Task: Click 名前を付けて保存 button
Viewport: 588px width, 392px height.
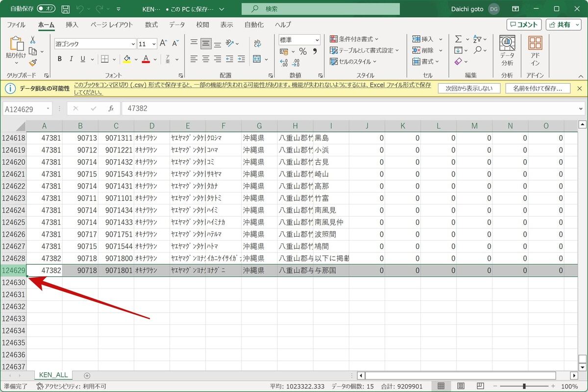Action: [x=538, y=89]
